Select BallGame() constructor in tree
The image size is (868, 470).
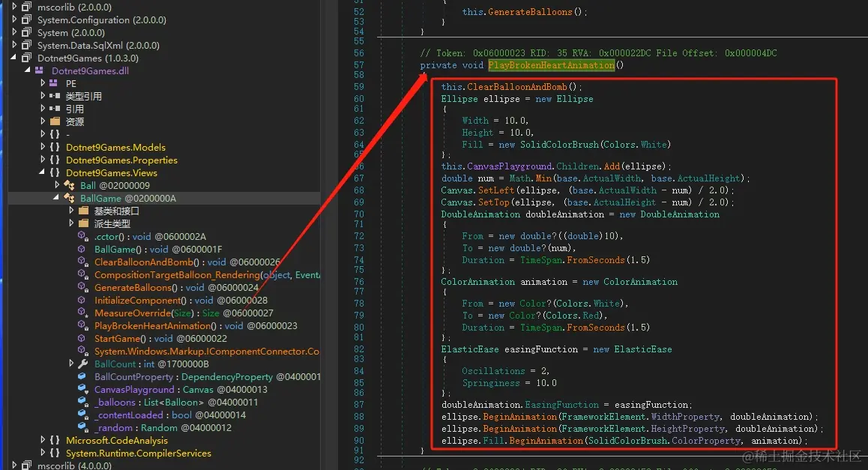click(158, 249)
